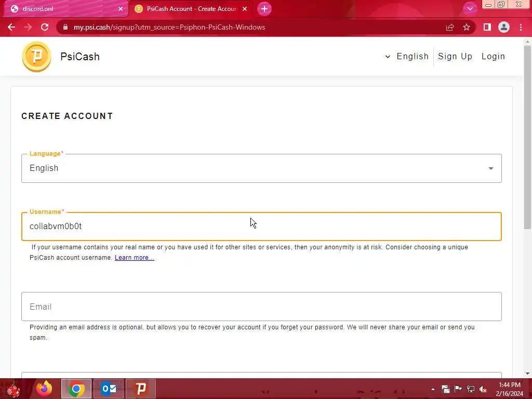Open Firefox from the taskbar

click(x=44, y=389)
